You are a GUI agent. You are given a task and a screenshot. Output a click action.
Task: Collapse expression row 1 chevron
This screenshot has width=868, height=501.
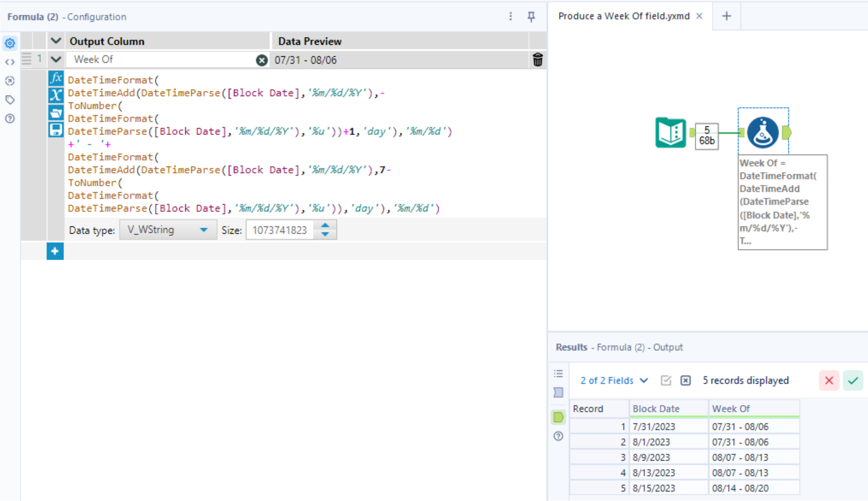tap(56, 60)
